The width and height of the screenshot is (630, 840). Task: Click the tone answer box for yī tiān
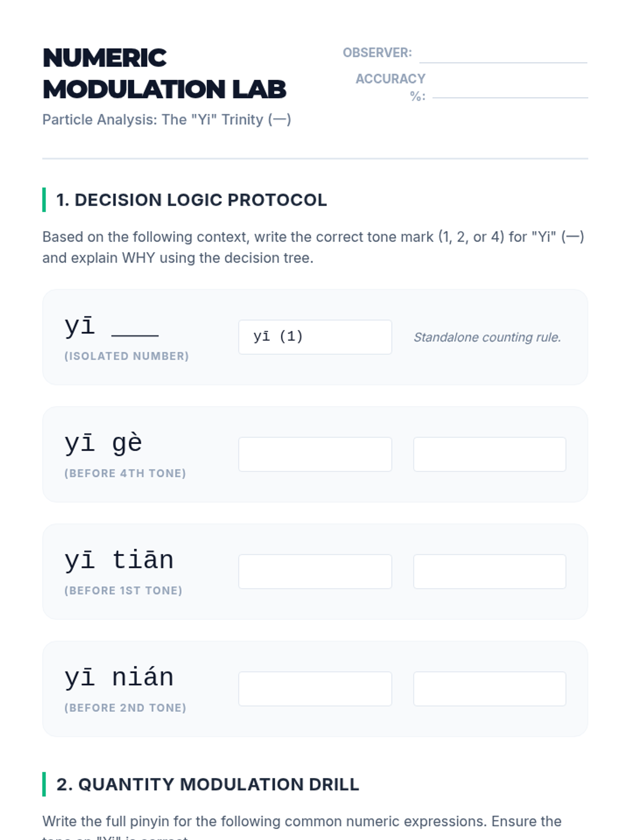pyautogui.click(x=315, y=571)
